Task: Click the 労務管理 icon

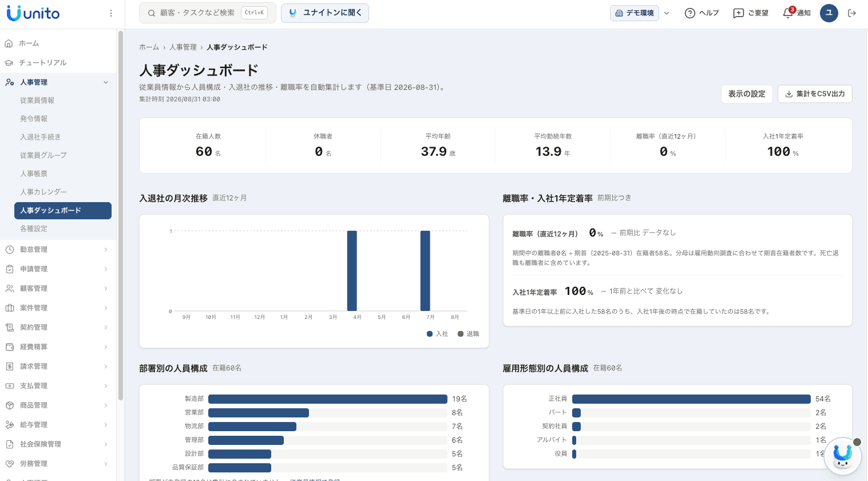Action: coord(9,464)
